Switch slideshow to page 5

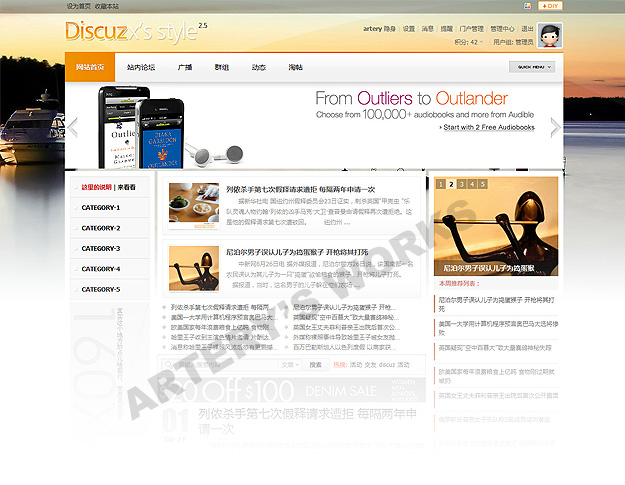(484, 185)
